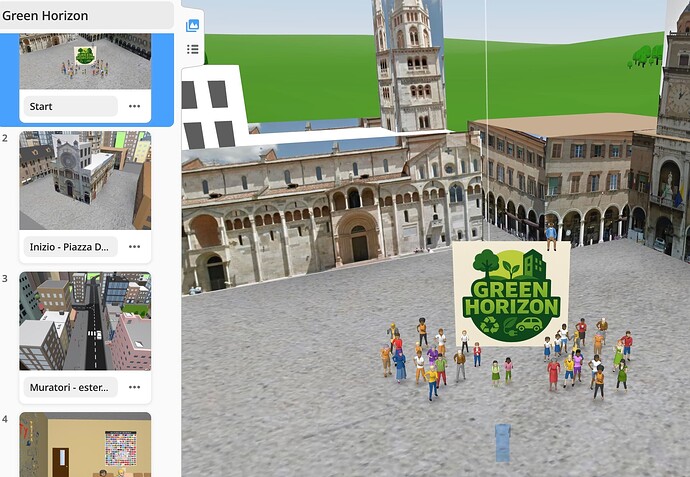Image resolution: width=690 pixels, height=477 pixels.
Task: Edit the Start scene name field
Action: [x=70, y=106]
